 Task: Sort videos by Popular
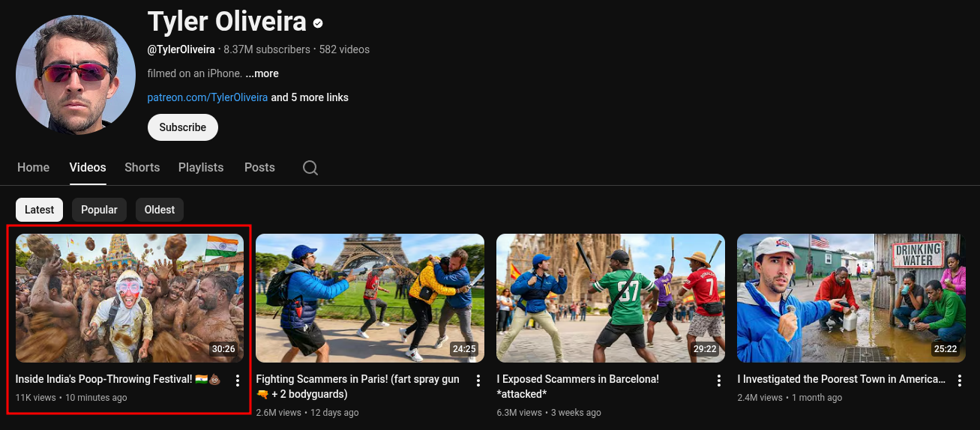99,210
